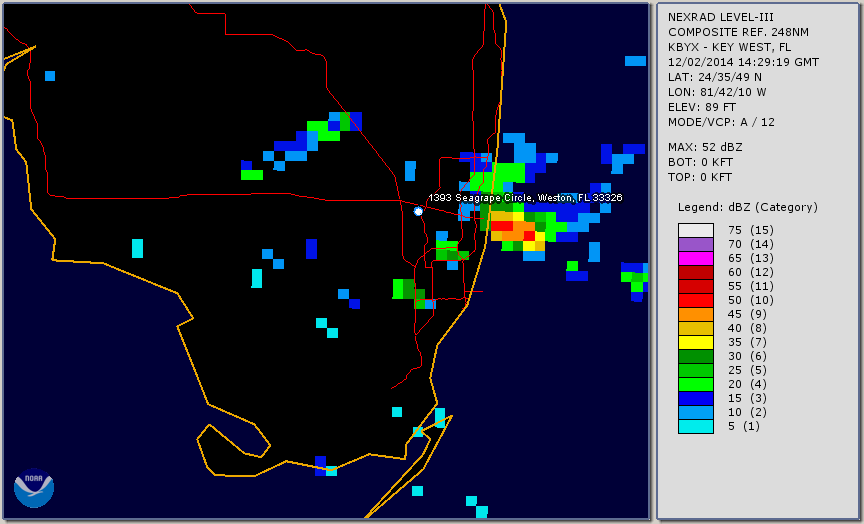The height and width of the screenshot is (524, 864).
Task: Select the 75 dBZ white legend swatch
Action: click(696, 230)
